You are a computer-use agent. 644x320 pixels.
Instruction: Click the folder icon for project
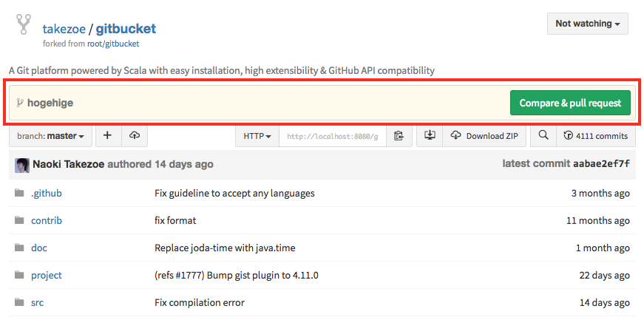click(19, 275)
